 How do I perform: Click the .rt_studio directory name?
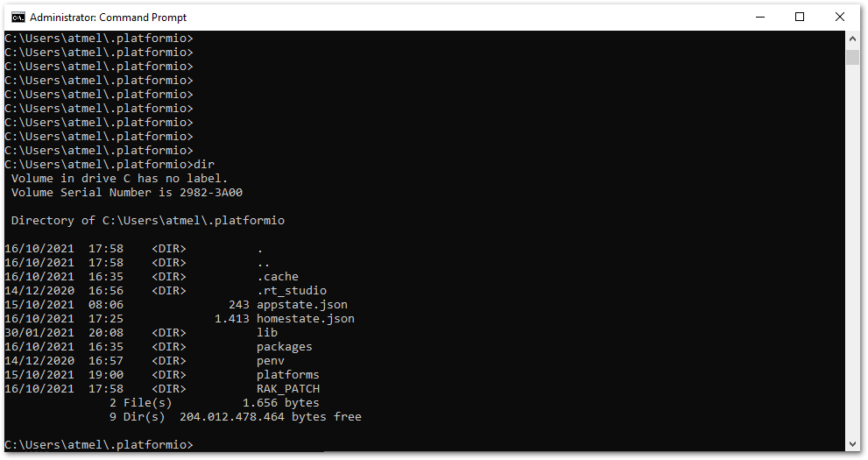tap(292, 291)
